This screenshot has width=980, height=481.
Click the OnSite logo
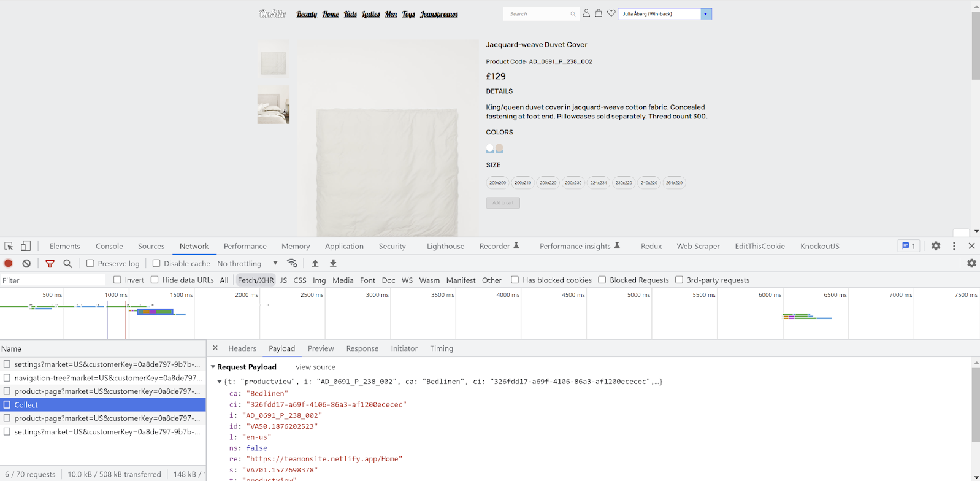(272, 13)
